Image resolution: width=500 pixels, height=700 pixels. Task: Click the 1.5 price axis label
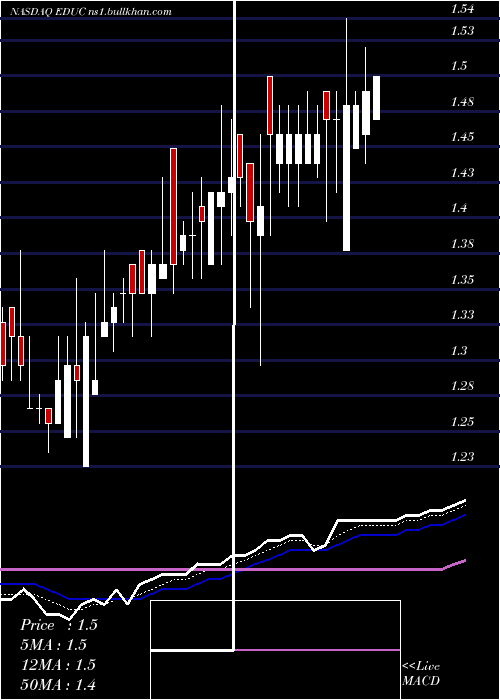(x=459, y=66)
